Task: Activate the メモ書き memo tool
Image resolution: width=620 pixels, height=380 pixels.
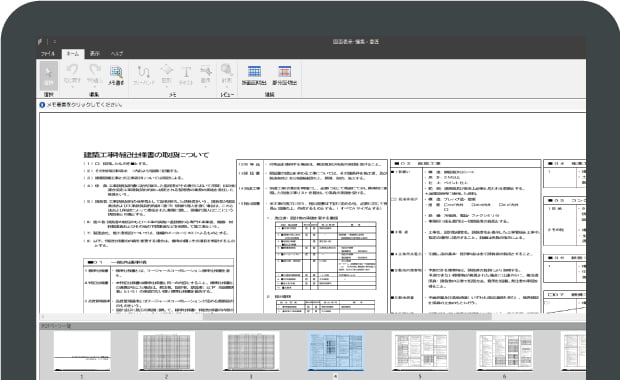Action: click(x=116, y=75)
